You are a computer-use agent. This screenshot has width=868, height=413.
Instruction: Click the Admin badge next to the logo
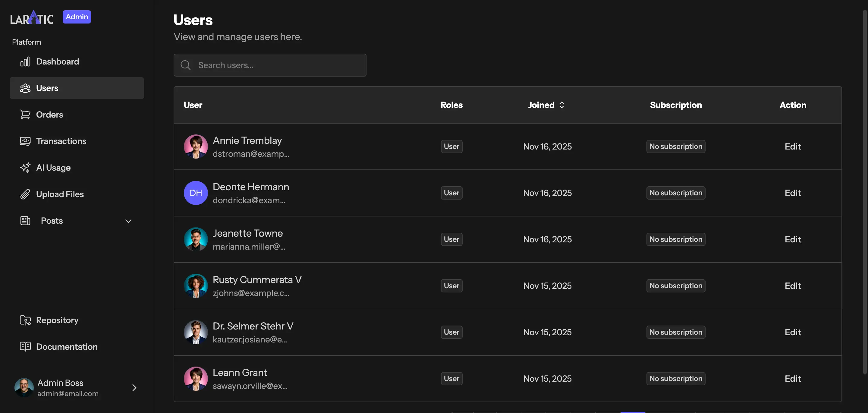[77, 17]
